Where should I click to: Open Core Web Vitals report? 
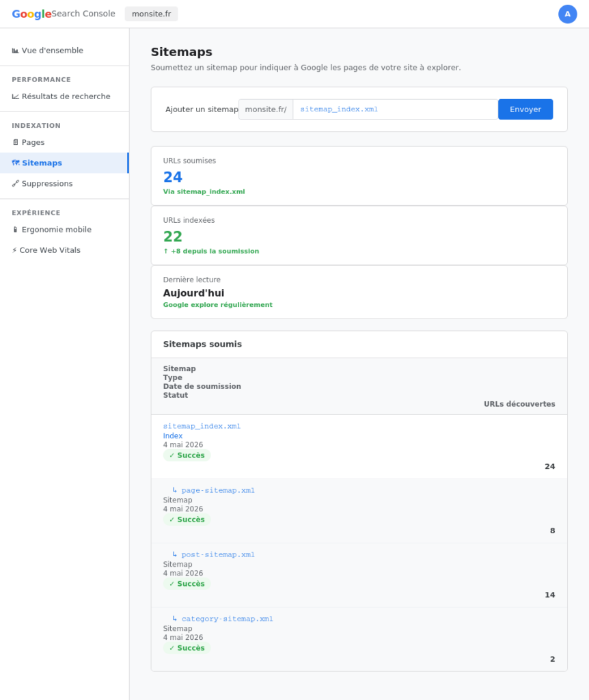pyautogui.click(x=64, y=250)
